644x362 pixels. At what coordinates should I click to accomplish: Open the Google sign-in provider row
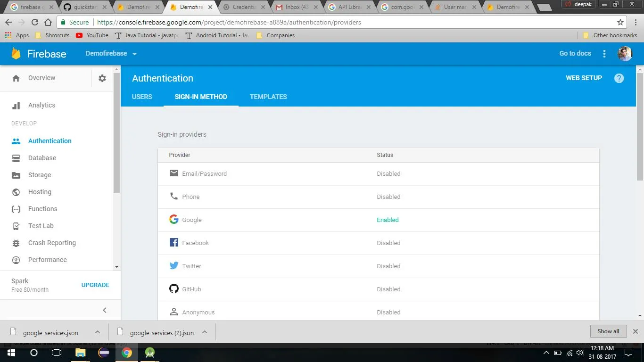pos(379,220)
